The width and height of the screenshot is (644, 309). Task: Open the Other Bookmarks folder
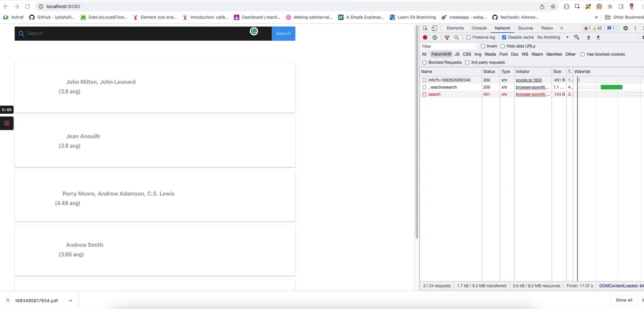click(624, 17)
